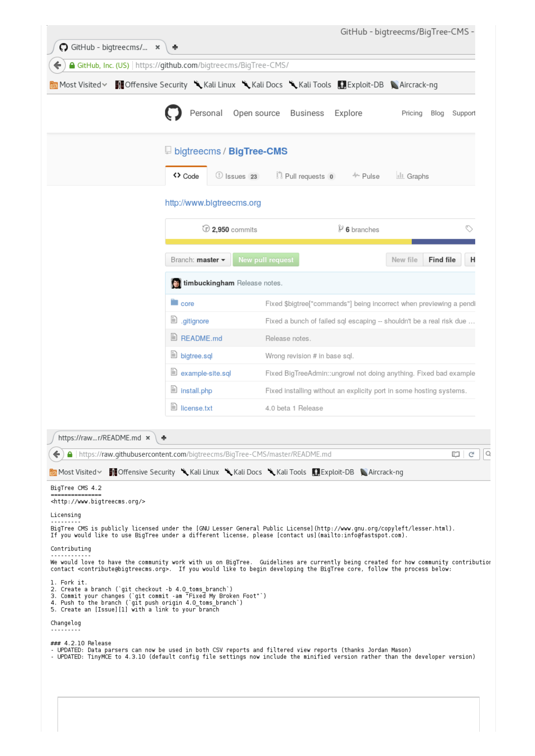Select the Code tab
This screenshot has height=756, width=535.
[x=186, y=176]
